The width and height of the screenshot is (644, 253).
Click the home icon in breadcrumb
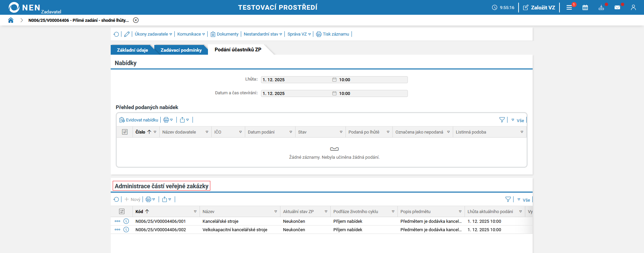[11, 20]
